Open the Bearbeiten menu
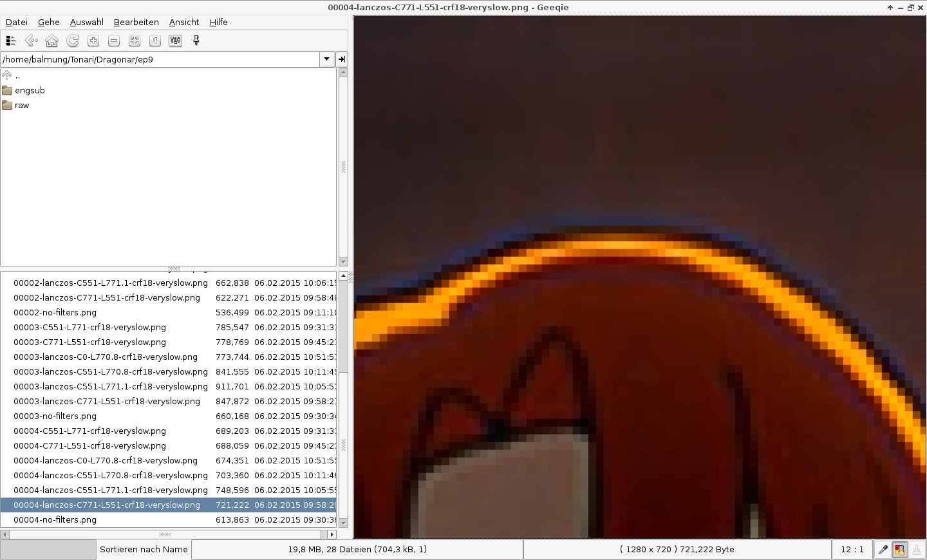The height and width of the screenshot is (560, 927). [x=136, y=22]
